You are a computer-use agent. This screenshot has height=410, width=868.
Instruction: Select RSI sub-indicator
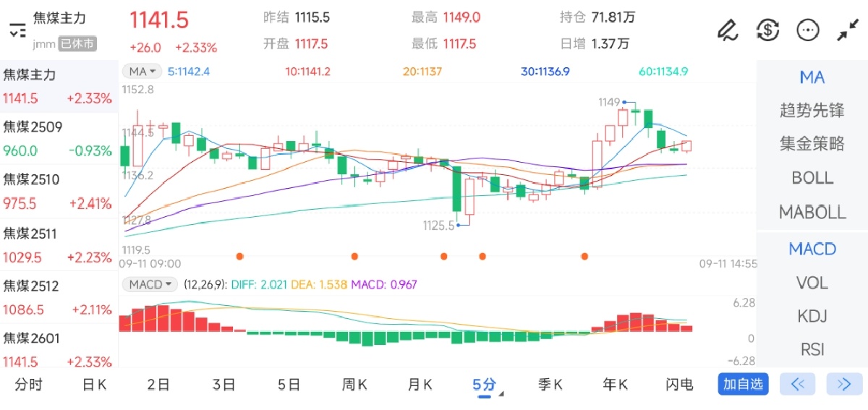812,350
